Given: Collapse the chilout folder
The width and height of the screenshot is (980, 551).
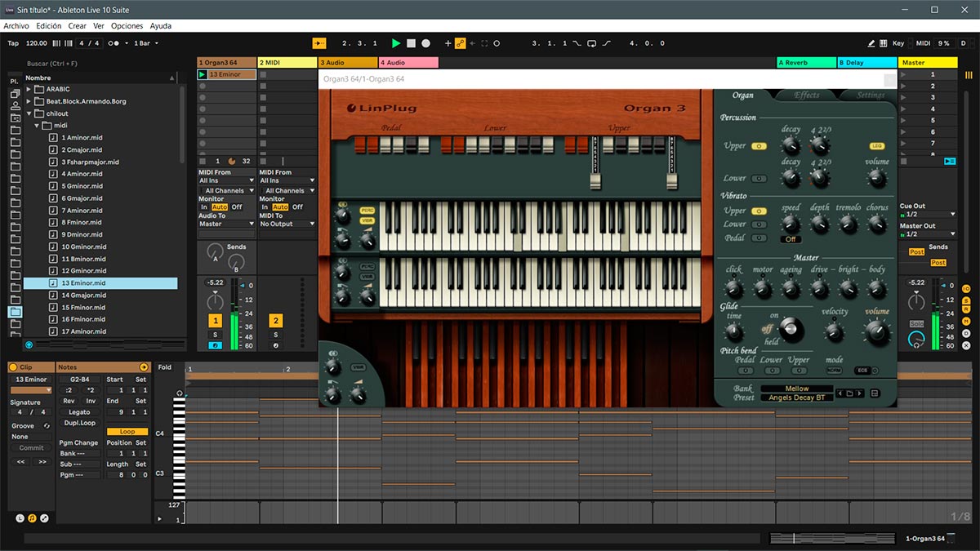Looking at the screenshot, I should point(29,113).
